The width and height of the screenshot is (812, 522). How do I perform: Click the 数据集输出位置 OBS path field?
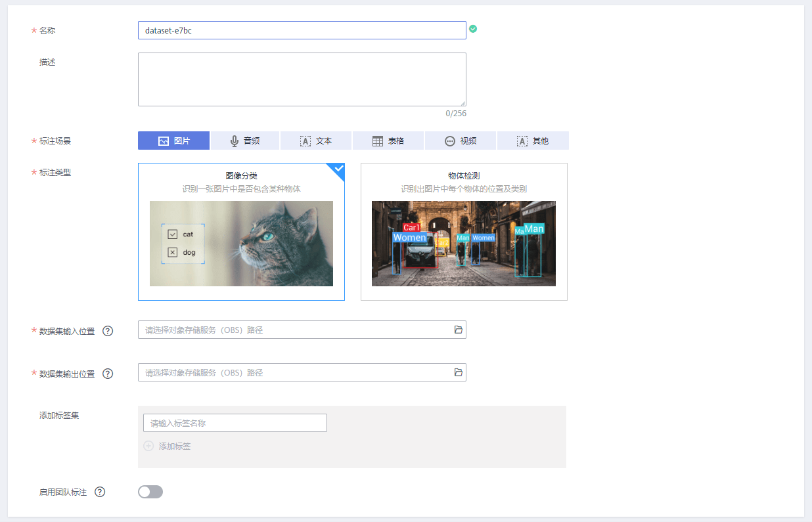click(302, 372)
